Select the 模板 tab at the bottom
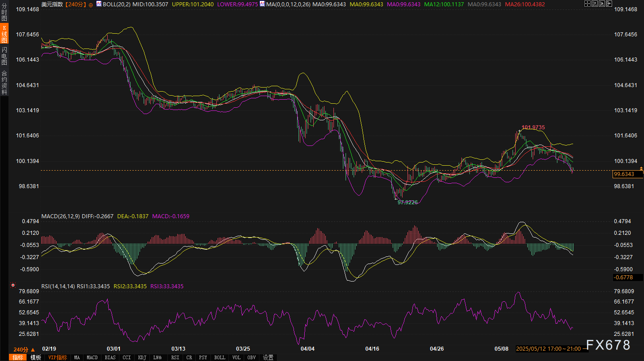The image size is (644, 361). (36, 357)
